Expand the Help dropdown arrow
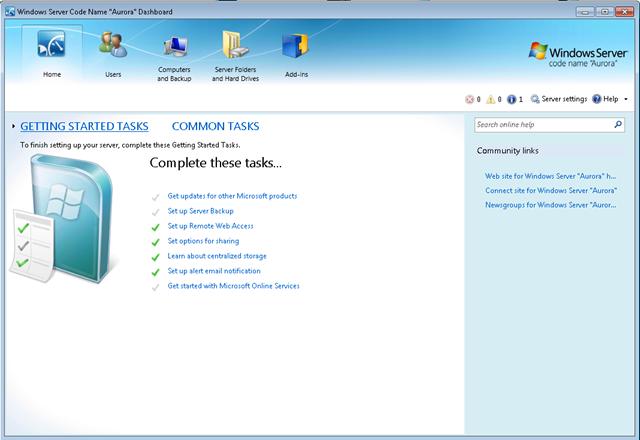Viewport: 640px width, 440px height. 626,99
